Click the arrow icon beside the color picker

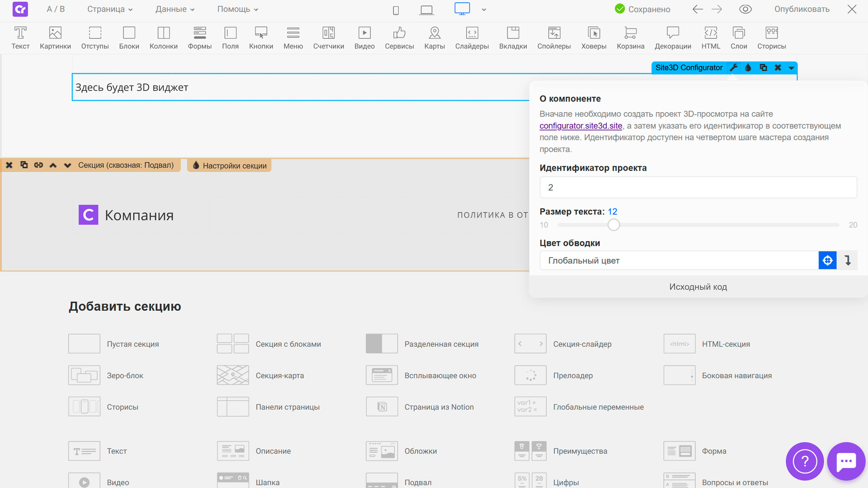(x=848, y=261)
